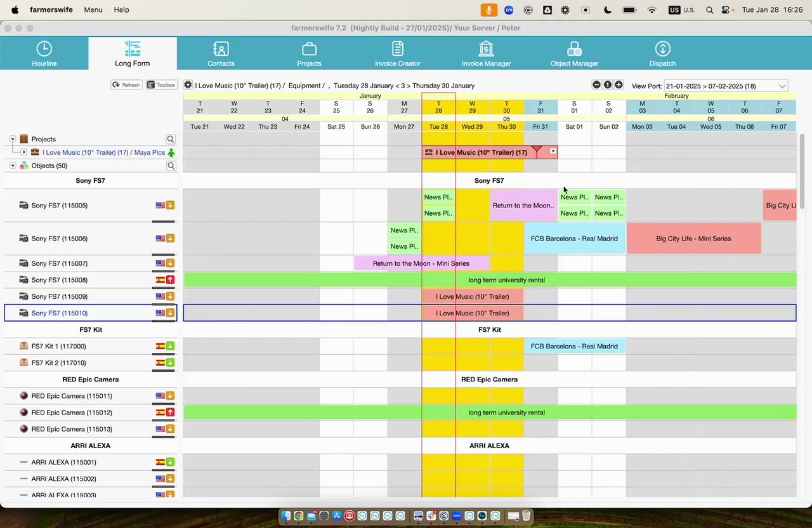
Task: Click the green person icon for Maya Pics
Action: tap(171, 152)
